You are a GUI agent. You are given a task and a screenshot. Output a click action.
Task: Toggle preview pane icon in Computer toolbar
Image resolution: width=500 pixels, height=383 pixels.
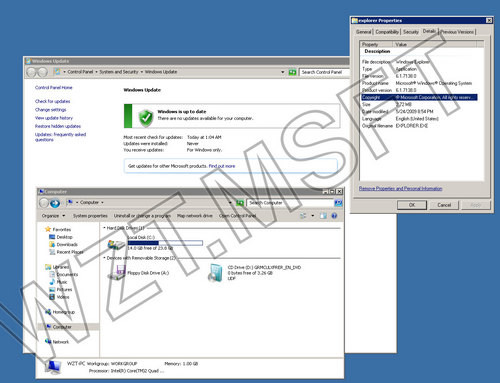tap(323, 216)
